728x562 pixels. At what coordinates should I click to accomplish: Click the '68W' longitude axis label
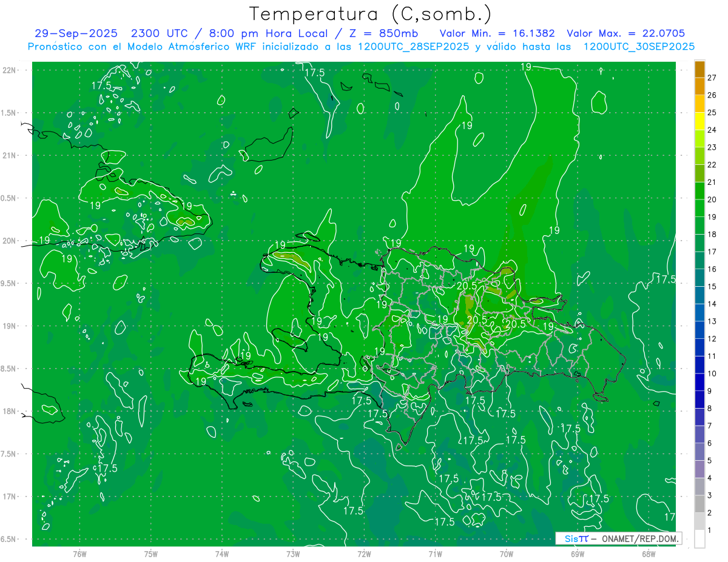tap(648, 554)
